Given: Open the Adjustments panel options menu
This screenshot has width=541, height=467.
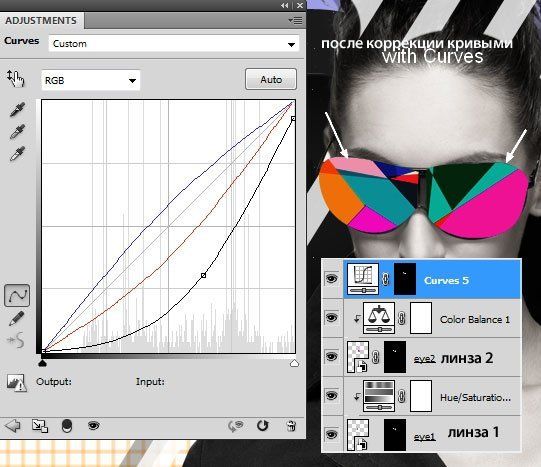Looking at the screenshot, I should coord(295,21).
